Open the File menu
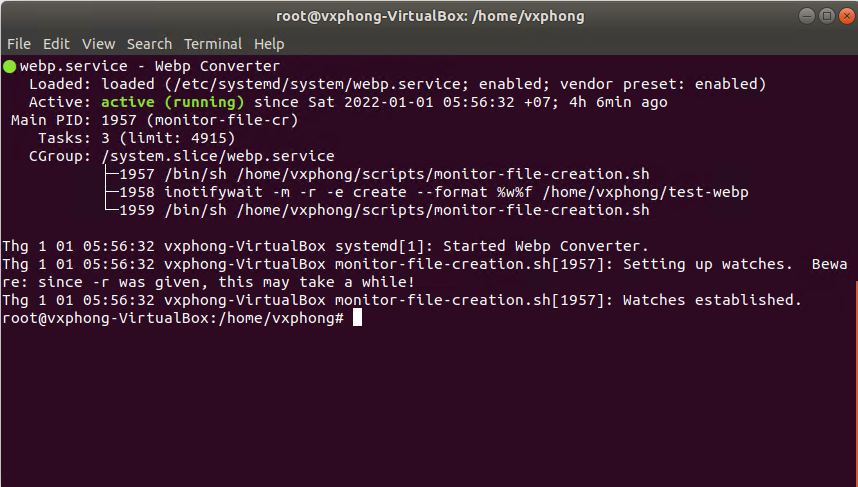This screenshot has width=858, height=487. point(18,44)
